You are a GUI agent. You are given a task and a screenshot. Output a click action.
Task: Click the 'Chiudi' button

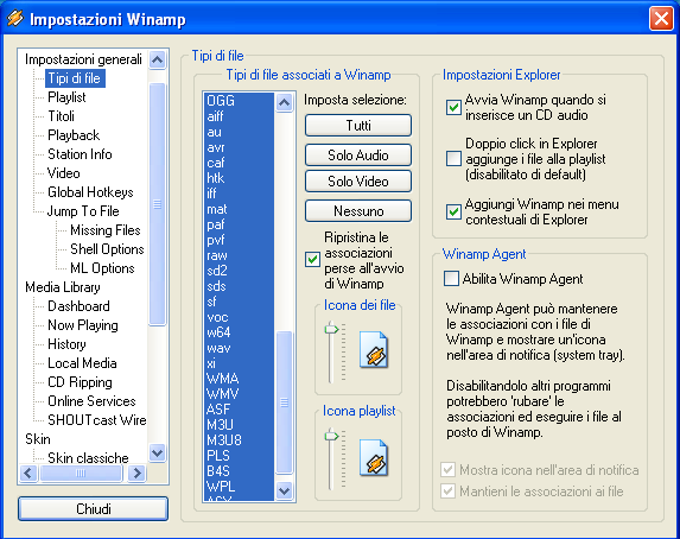tap(93, 509)
